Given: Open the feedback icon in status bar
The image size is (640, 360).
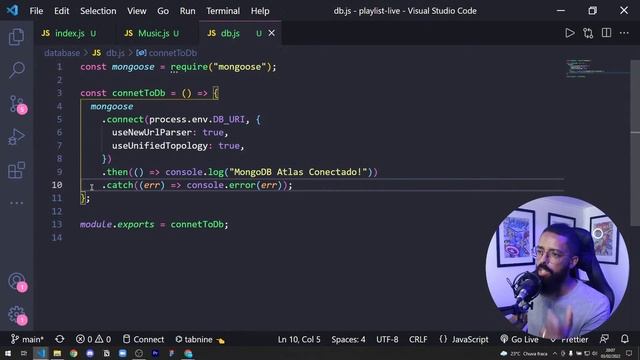Looking at the screenshot, I should tap(604, 339).
